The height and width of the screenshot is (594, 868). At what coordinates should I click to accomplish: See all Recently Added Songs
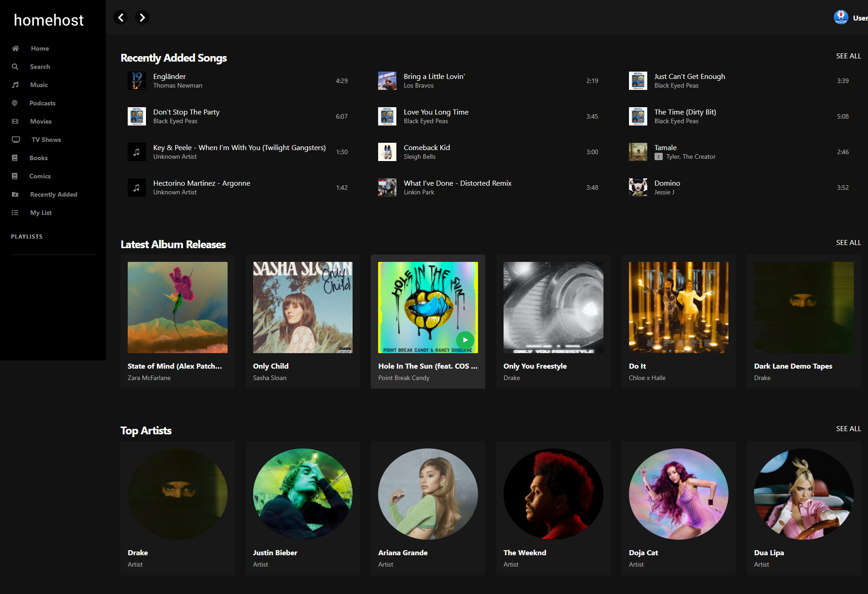tap(848, 56)
